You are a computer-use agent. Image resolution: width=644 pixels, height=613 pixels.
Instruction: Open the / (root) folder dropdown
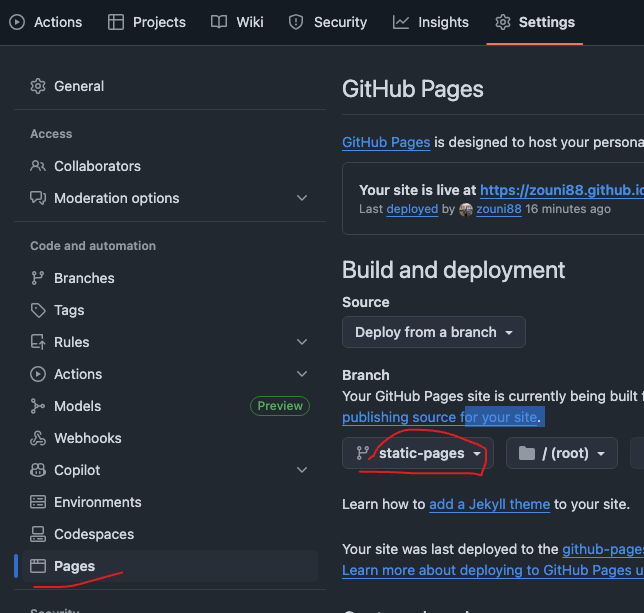coord(561,453)
